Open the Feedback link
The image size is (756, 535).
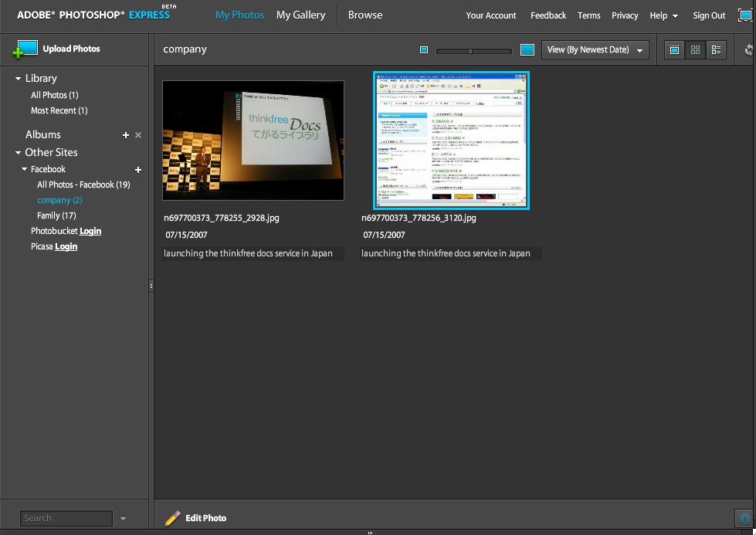pos(548,15)
